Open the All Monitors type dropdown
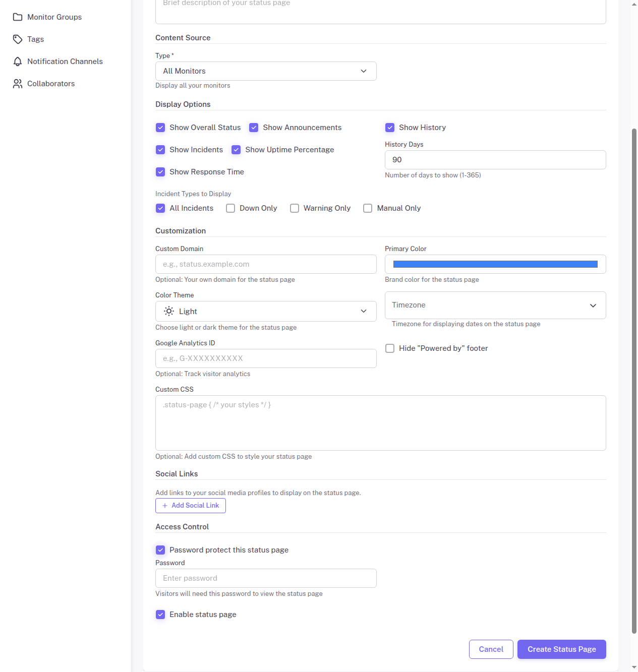Viewport: 638px width, 672px height. pos(265,71)
